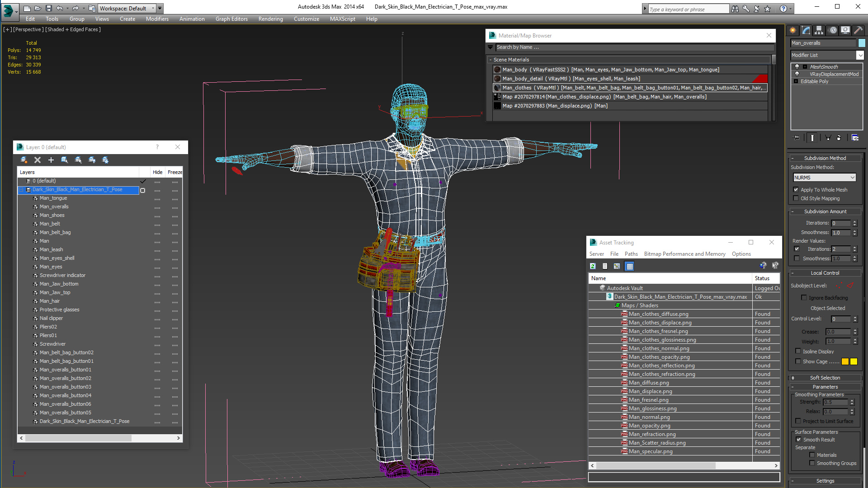Click the first Show Cage color swatch
The height and width of the screenshot is (488, 868).
845,361
